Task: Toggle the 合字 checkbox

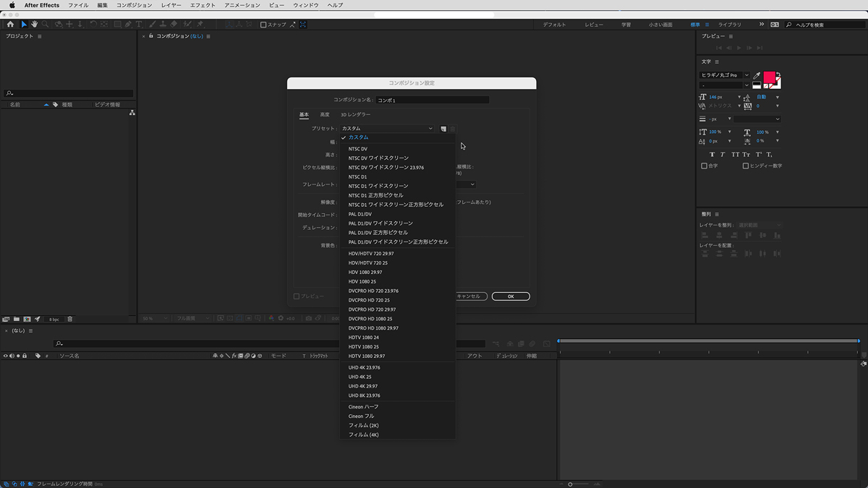Action: coord(705,166)
